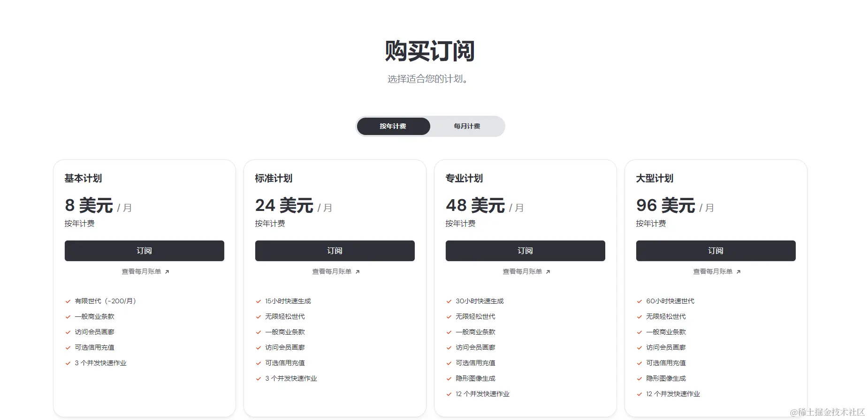Image resolution: width=868 pixels, height=420 pixels.
Task: Click 按年计费 label under 96 美元
Action: coord(651,224)
